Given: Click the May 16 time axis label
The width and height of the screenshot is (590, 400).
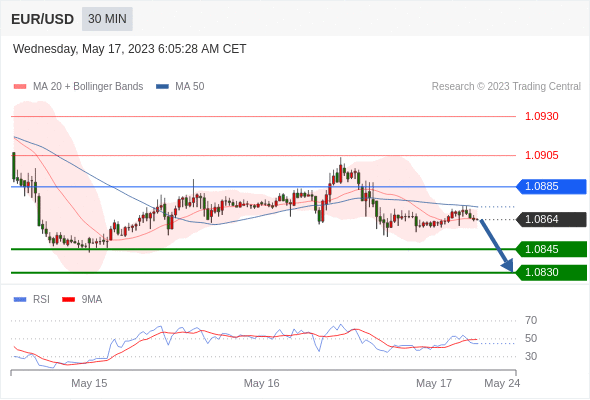Looking at the screenshot, I should 262,383.
